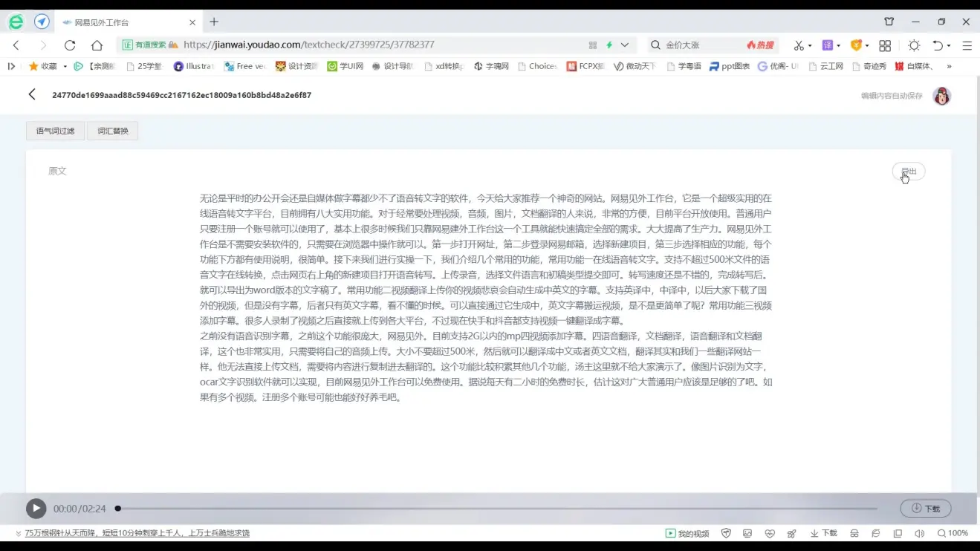Toggle the 语气词过滤 filter
The image size is (980, 551).
coord(56,131)
